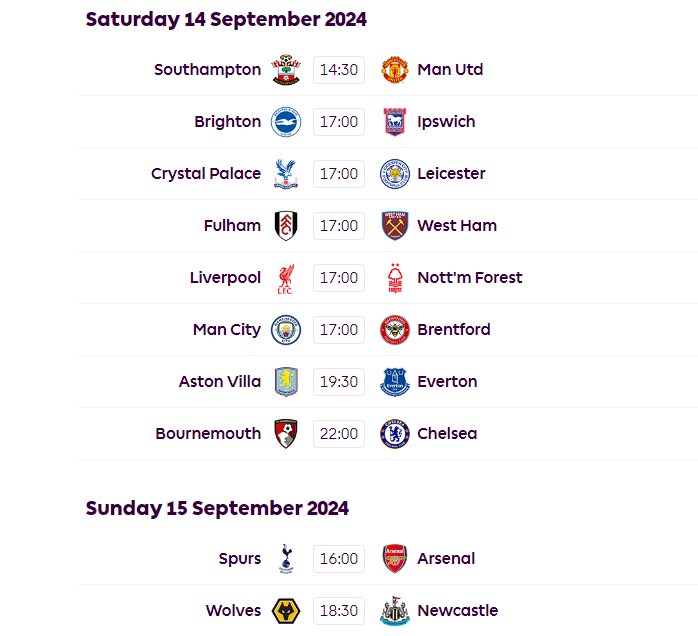Click the Man City team name
The width and height of the screenshot is (698, 636).
(227, 330)
